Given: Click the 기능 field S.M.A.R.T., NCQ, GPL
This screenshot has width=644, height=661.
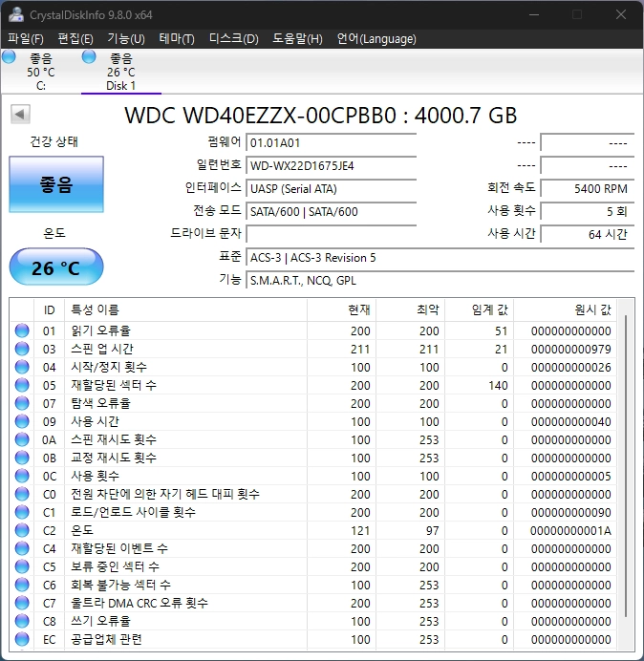Looking at the screenshot, I should 440,280.
